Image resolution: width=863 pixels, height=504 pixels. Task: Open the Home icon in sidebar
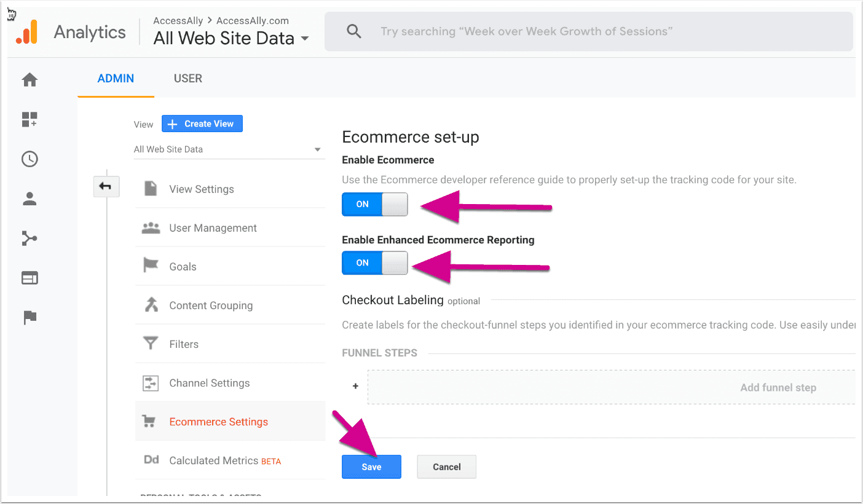click(30, 80)
